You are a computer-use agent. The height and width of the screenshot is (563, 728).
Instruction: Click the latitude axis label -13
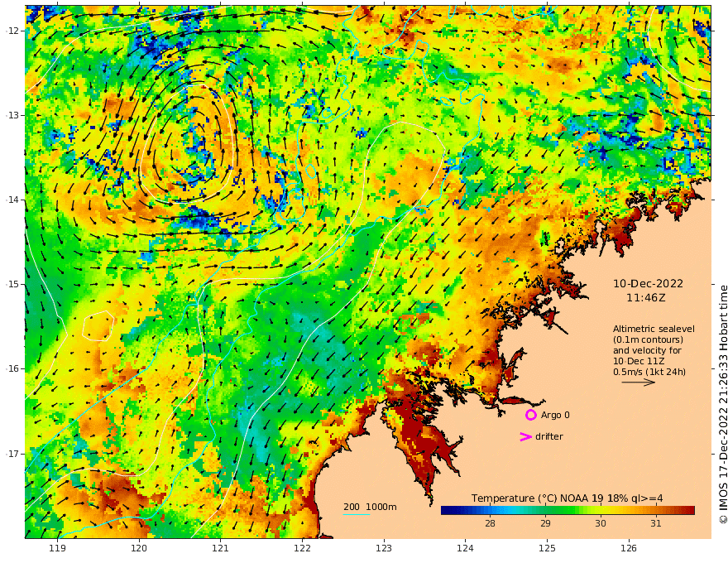click(x=12, y=115)
